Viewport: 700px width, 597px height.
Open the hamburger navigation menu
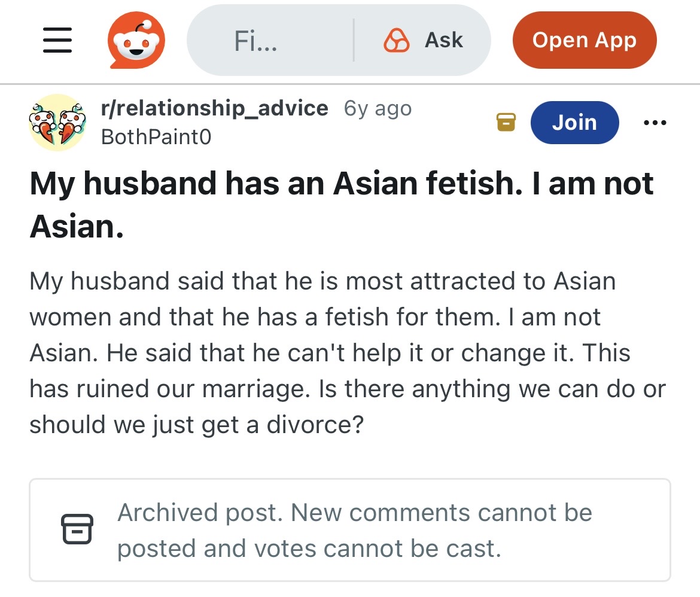[x=57, y=41]
